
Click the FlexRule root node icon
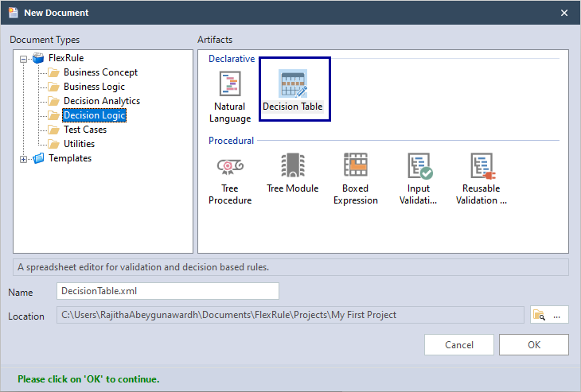coord(38,58)
